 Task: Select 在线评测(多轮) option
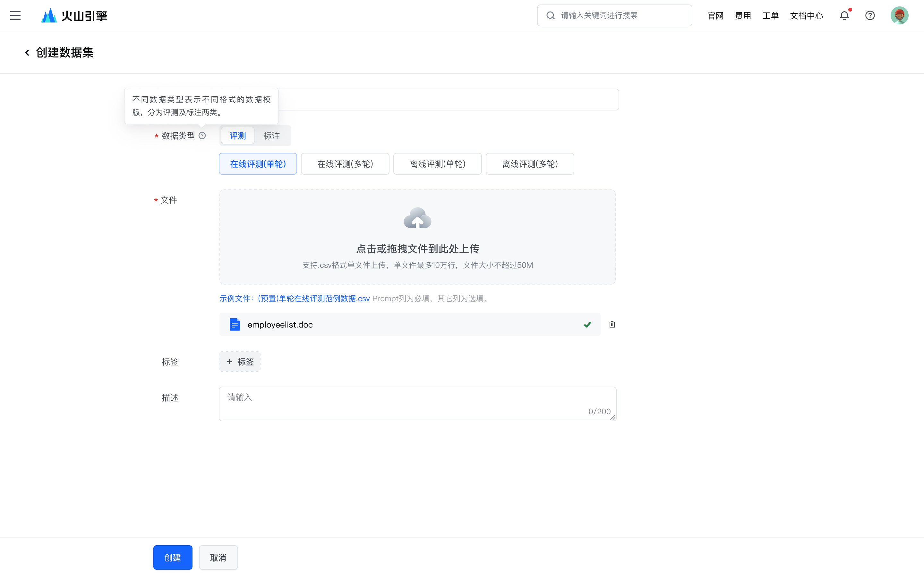pyautogui.click(x=345, y=164)
